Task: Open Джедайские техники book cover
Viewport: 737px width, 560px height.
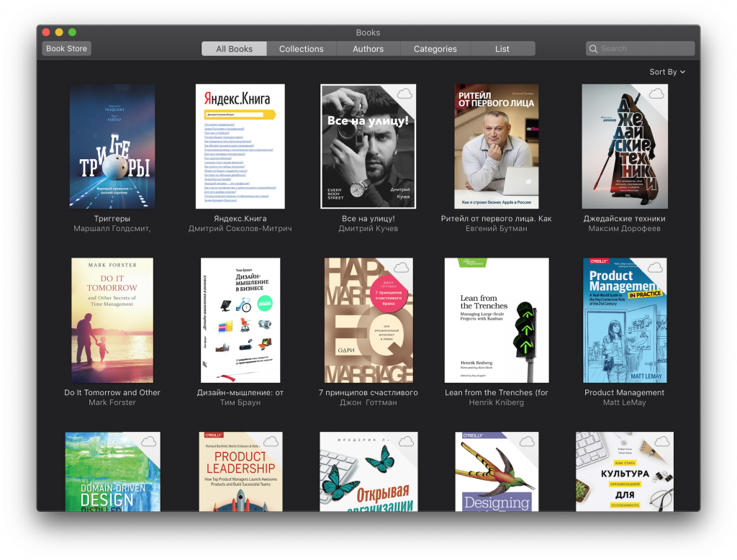Action: 625,146
